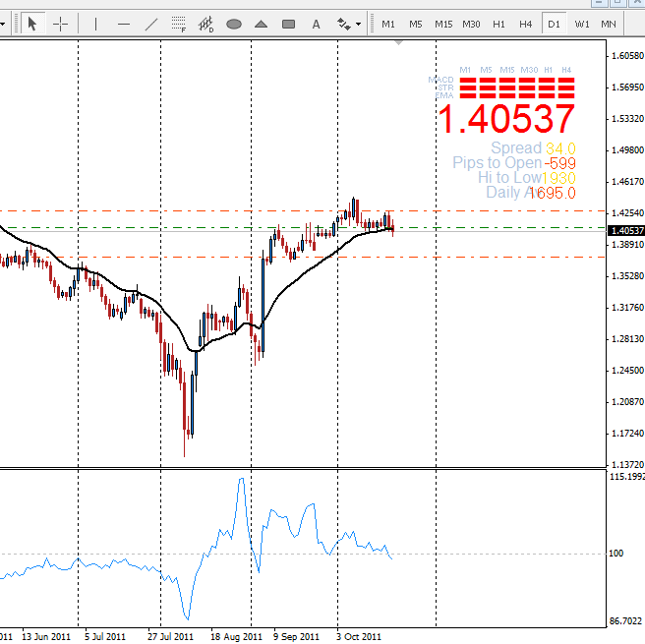
Task: Select the MN monthly timeframe
Action: [x=610, y=24]
